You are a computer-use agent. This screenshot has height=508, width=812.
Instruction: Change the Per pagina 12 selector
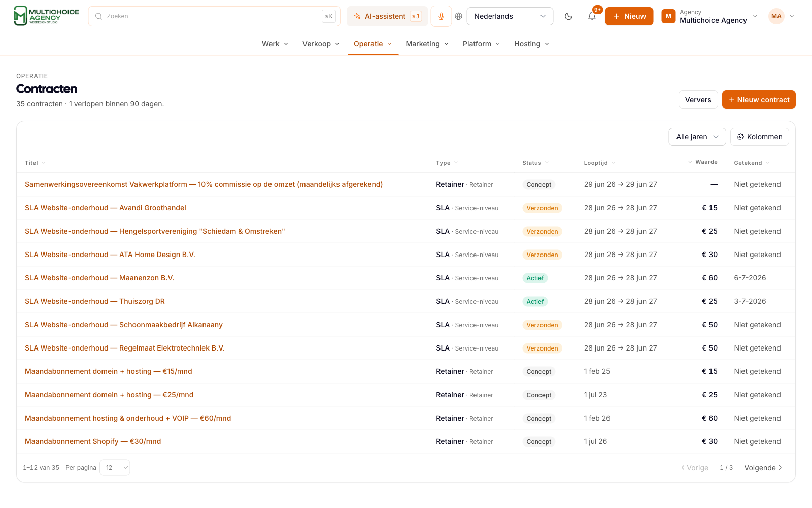(115, 468)
